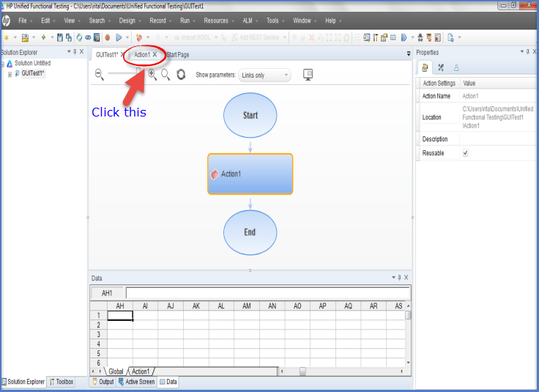This screenshot has height=392, width=539.
Task: Open the Active Screen bottom tab
Action: point(137,382)
